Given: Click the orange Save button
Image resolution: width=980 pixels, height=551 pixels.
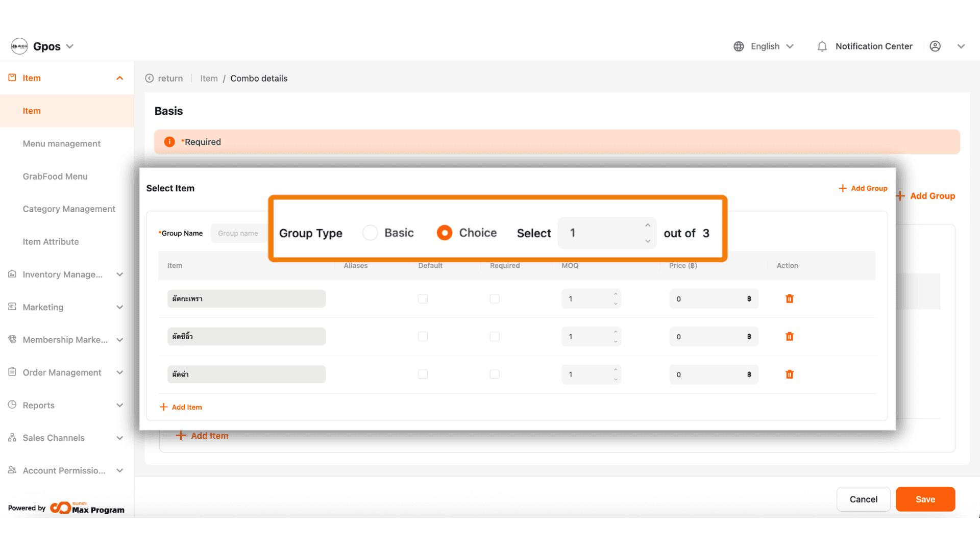Looking at the screenshot, I should point(925,499).
